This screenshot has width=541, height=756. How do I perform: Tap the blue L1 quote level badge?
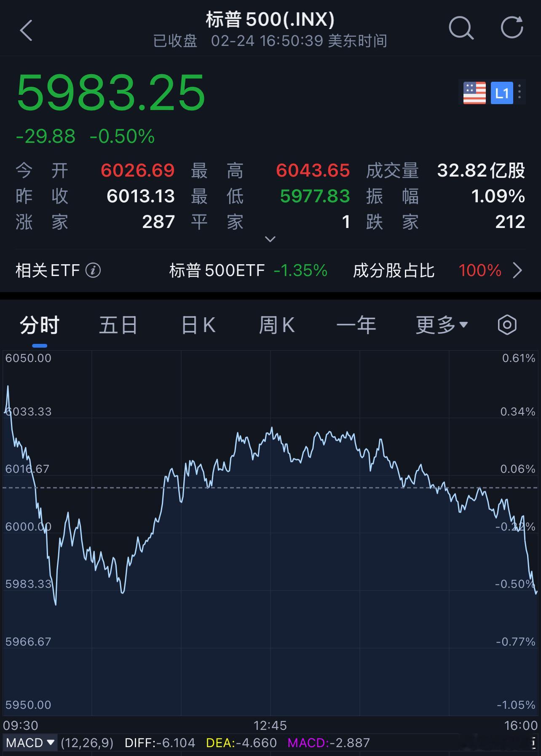[502, 93]
